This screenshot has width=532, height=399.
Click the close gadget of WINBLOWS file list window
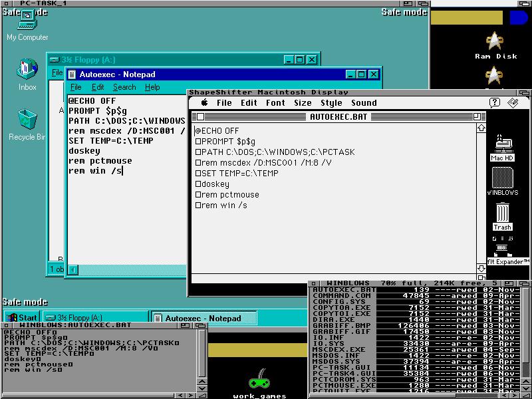314,283
